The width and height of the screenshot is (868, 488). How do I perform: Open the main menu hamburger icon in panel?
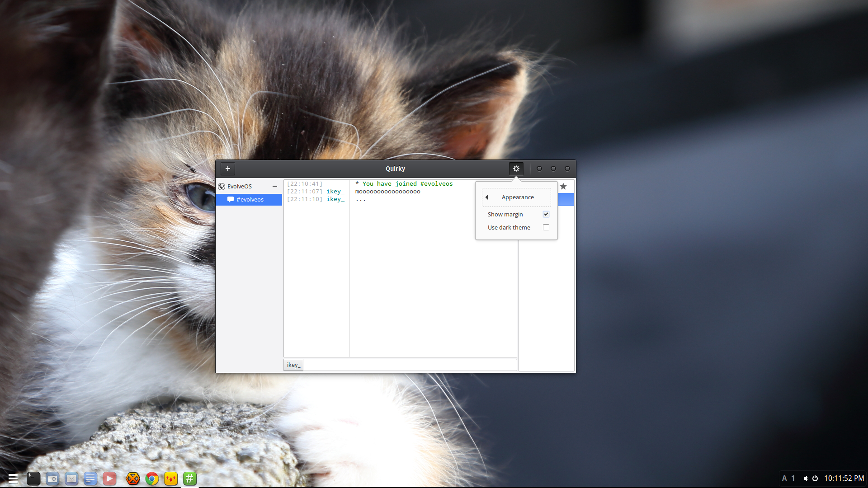13,479
